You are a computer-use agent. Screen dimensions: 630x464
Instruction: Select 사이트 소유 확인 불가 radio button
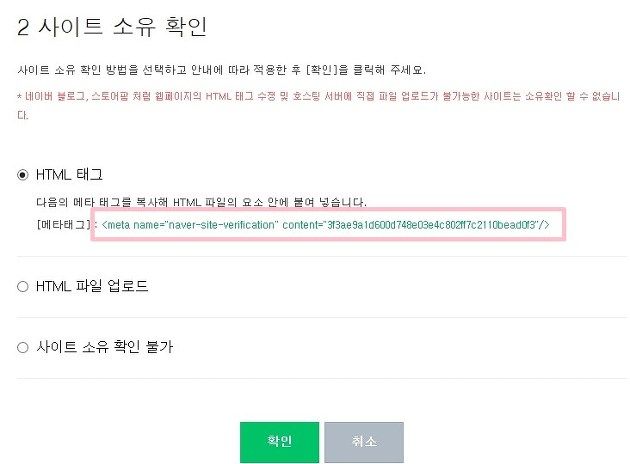[23, 347]
